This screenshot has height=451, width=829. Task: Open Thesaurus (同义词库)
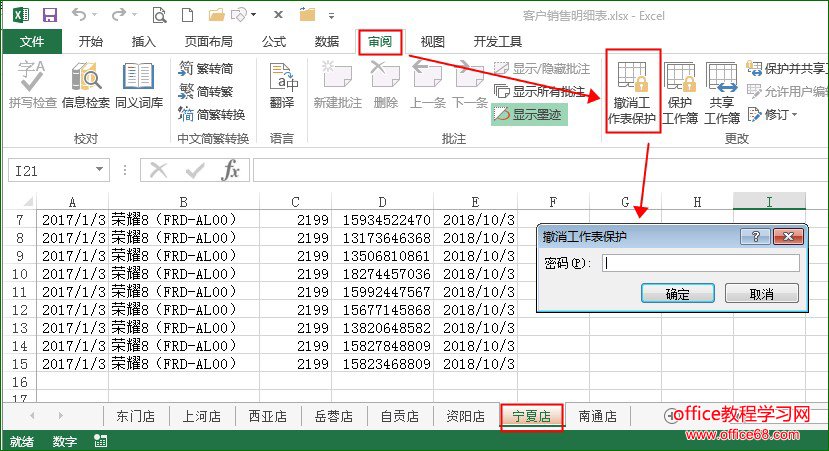click(139, 84)
